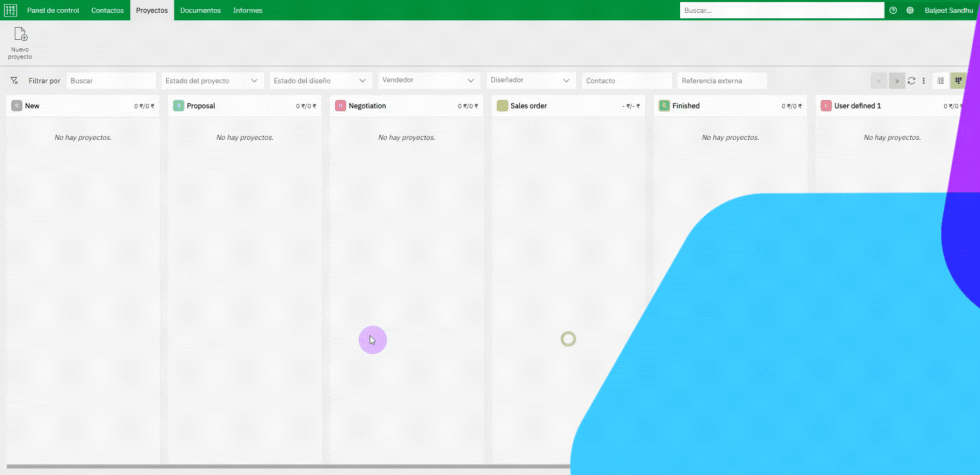The height and width of the screenshot is (475, 980).
Task: Switch to list view layout
Action: pos(940,81)
